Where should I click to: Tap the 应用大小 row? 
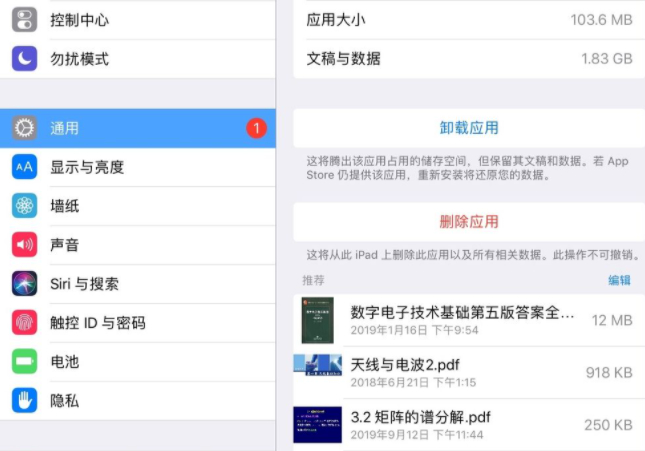(x=469, y=19)
